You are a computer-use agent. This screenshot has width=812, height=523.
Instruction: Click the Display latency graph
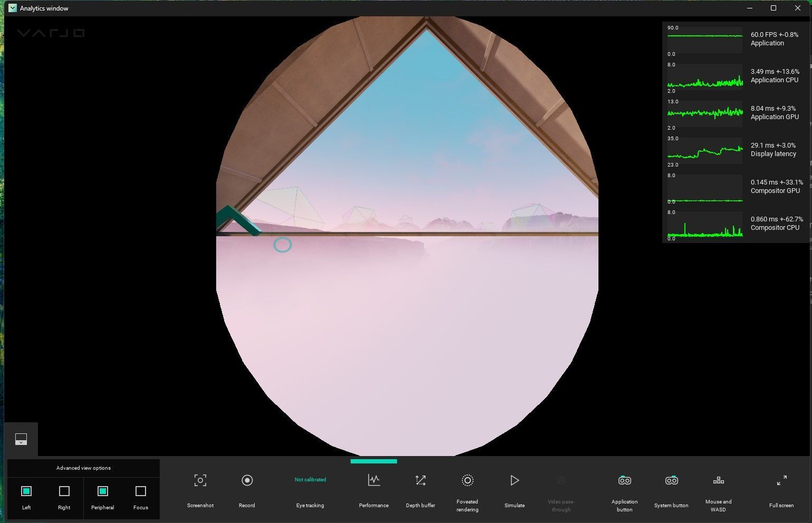705,151
